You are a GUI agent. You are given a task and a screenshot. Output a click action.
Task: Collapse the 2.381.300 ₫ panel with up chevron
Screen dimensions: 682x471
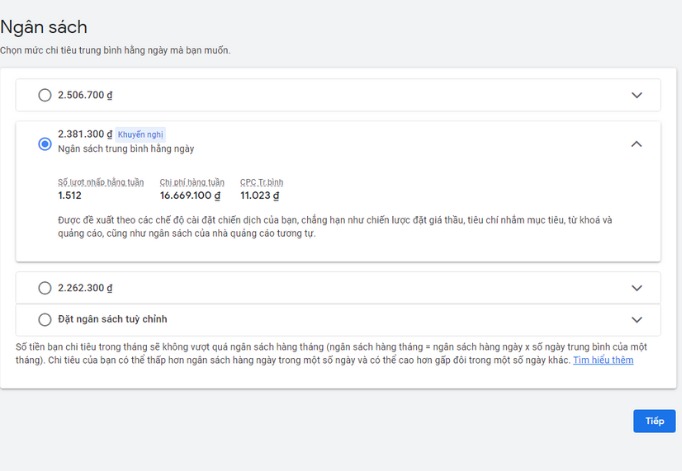coord(637,144)
